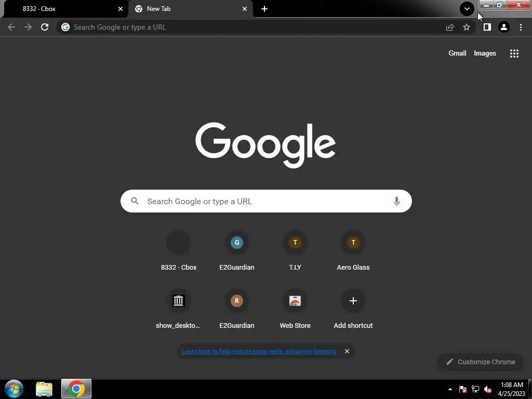Viewport: 532px width, 399px height.
Task: Focus the Google search box
Action: [266, 201]
